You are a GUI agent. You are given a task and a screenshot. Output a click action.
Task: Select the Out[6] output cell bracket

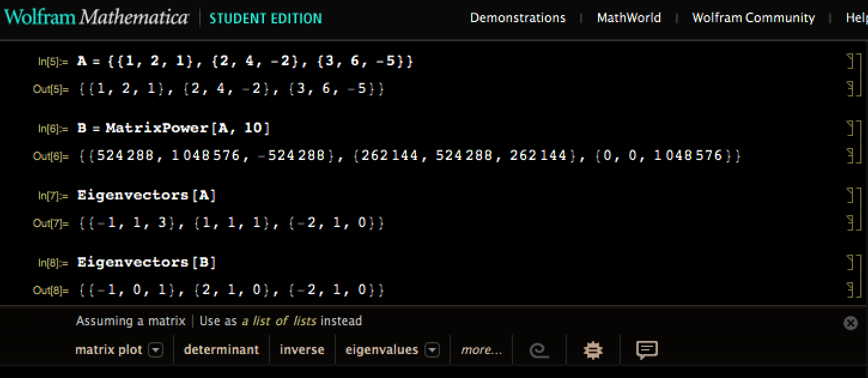point(849,156)
